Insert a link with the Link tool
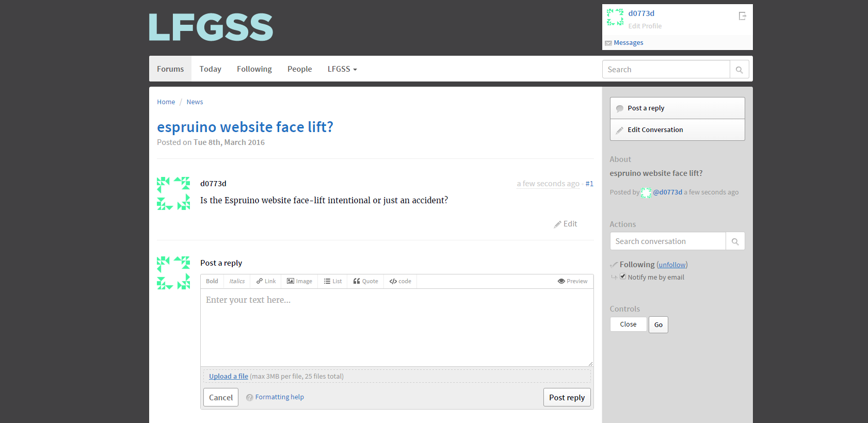 [266, 281]
